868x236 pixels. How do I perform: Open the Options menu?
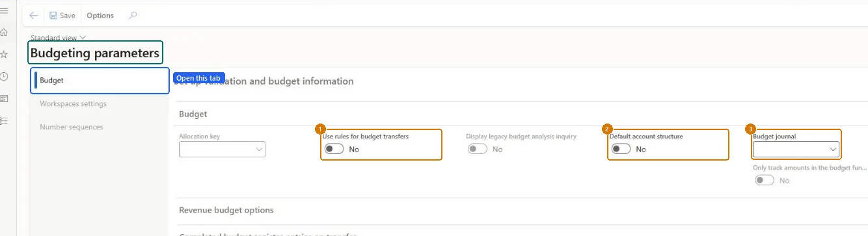[x=100, y=16]
